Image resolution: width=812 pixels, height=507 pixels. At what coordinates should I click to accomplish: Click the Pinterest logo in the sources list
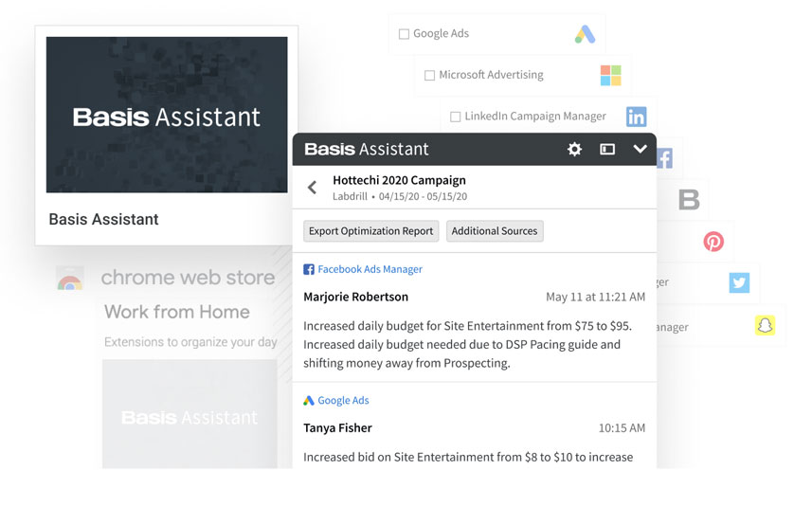coord(713,242)
